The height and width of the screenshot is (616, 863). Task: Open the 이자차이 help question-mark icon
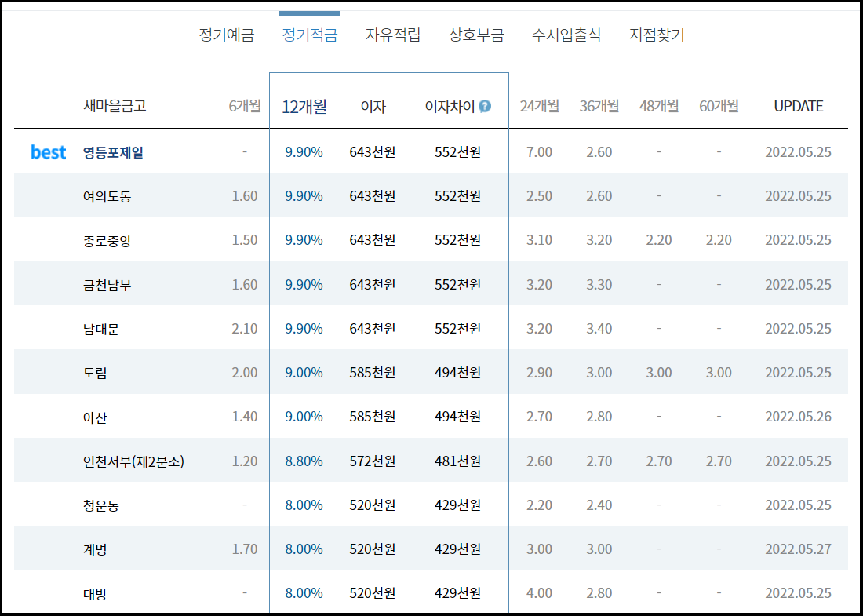tap(484, 106)
